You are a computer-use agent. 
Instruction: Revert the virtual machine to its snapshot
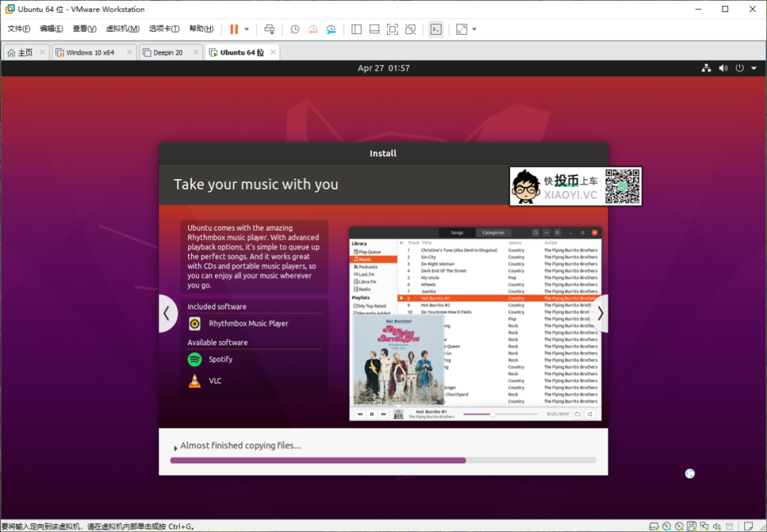(313, 29)
